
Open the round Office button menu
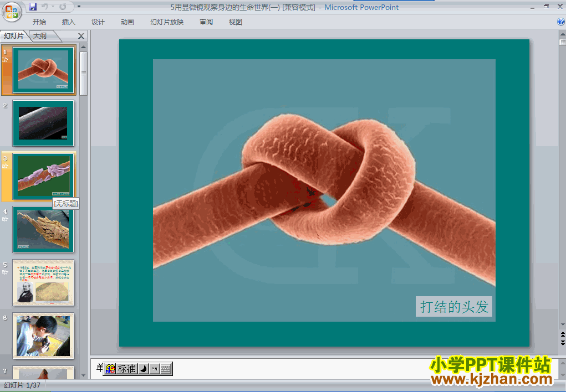[x=12, y=12]
